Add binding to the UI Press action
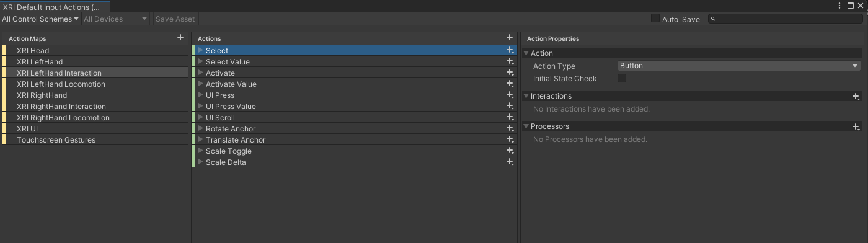The height and width of the screenshot is (243, 868). click(x=510, y=95)
